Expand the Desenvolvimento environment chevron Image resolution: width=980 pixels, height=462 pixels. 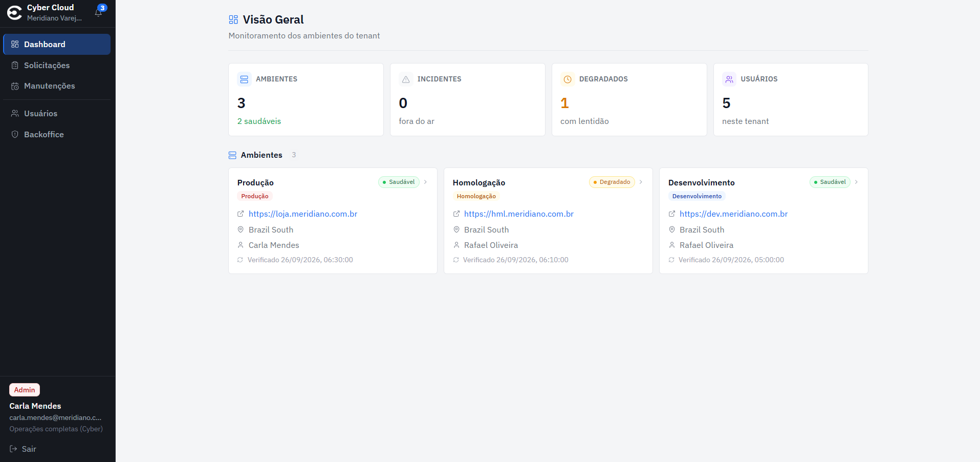[x=856, y=182]
